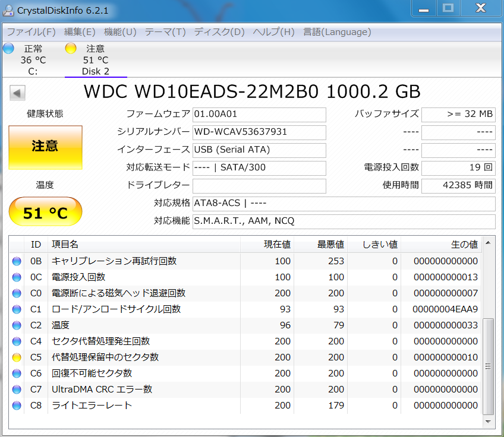Click the 51 °C temperature button
The height and width of the screenshot is (437, 504).
45,211
